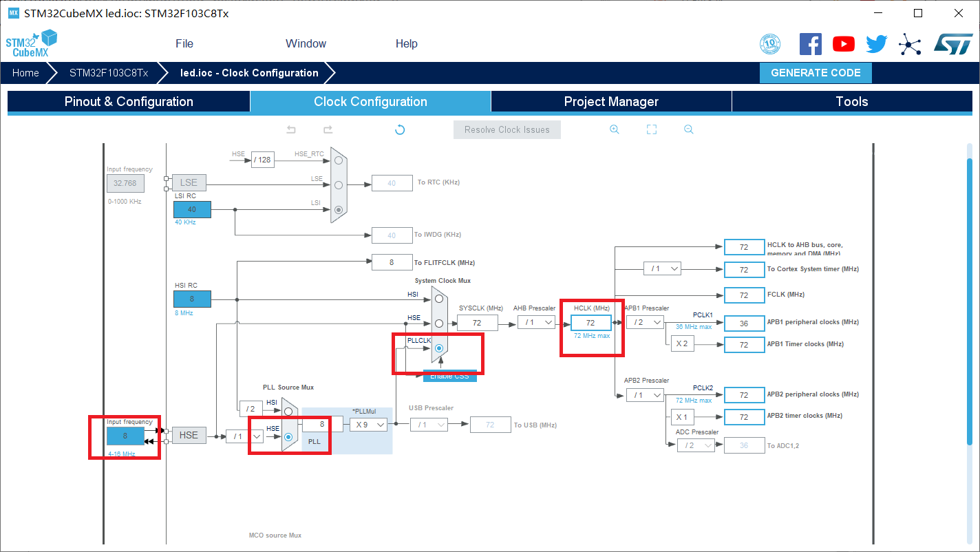
Task: Select HSI in System Clock Mux
Action: [x=439, y=299]
